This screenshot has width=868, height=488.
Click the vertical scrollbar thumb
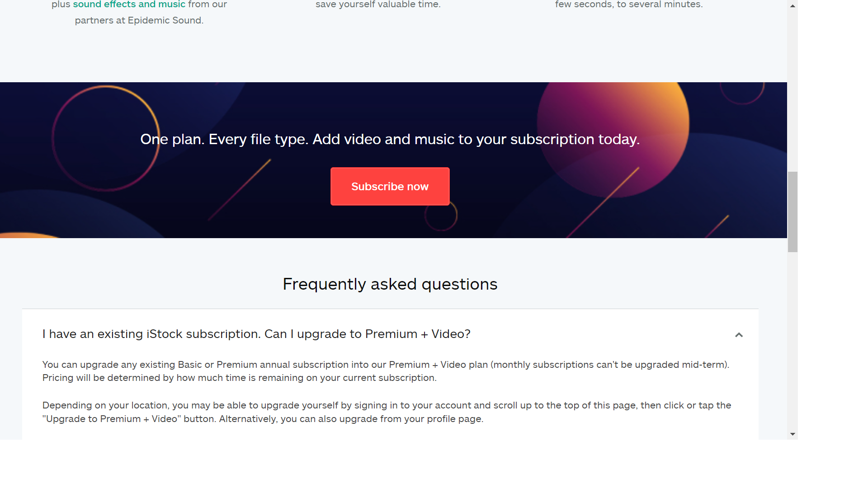click(x=793, y=211)
